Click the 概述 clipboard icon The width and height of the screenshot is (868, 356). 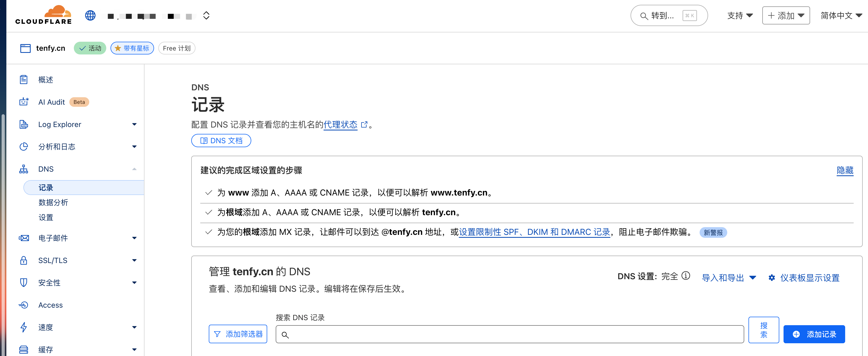pos(24,79)
